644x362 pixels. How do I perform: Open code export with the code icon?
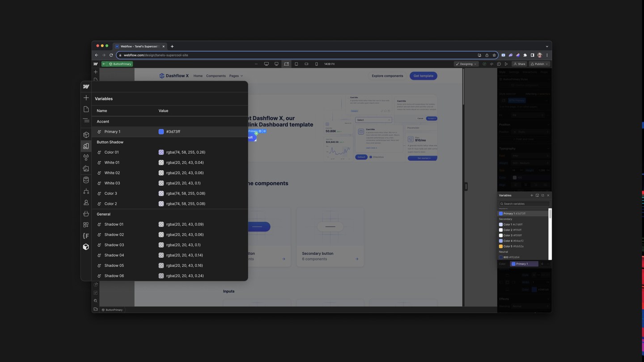tap(491, 64)
